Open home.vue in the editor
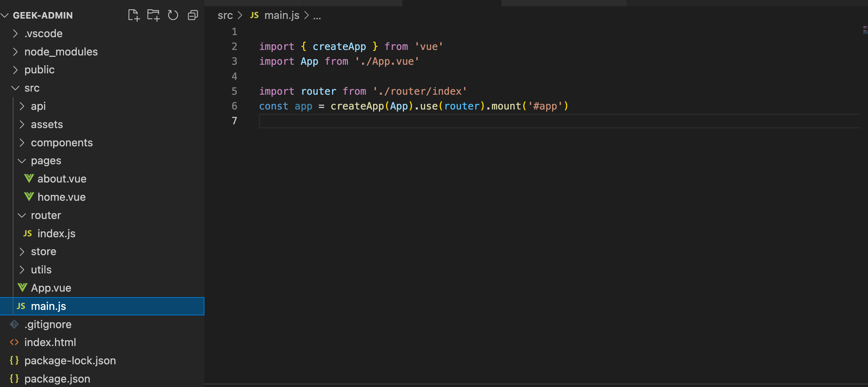 click(61, 197)
